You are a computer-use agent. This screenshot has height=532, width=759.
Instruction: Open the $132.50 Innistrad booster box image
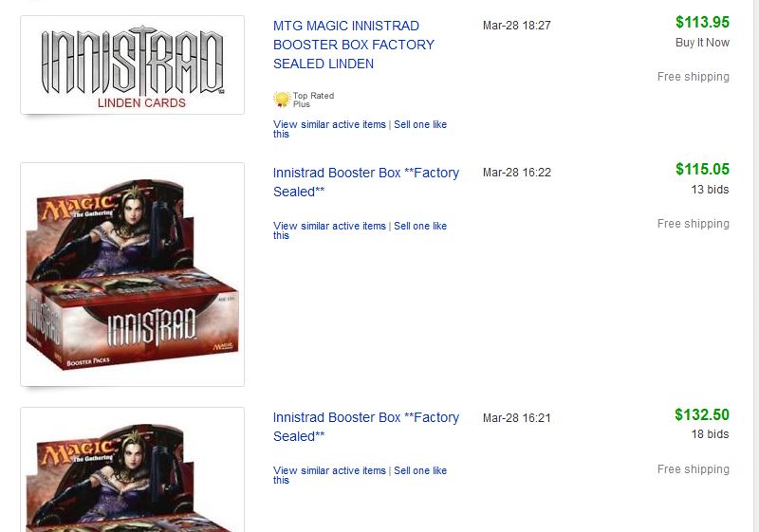[x=132, y=469]
